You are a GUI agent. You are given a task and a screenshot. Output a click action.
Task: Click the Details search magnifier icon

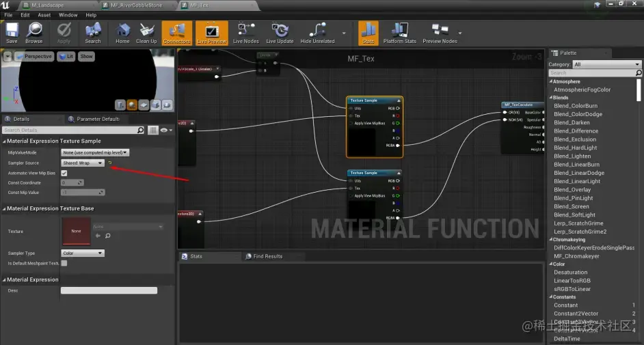(x=140, y=130)
